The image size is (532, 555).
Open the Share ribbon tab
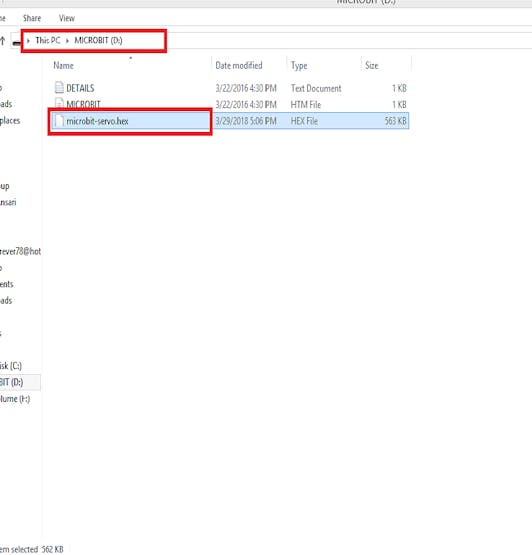(32, 18)
